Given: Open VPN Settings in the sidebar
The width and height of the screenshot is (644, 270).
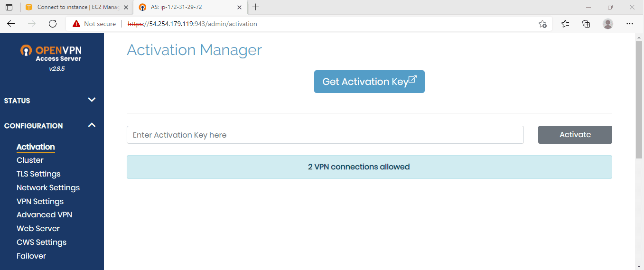Looking at the screenshot, I should click(x=40, y=202).
